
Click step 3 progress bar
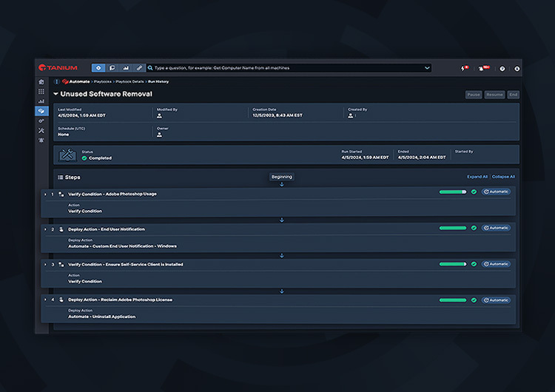pos(453,264)
